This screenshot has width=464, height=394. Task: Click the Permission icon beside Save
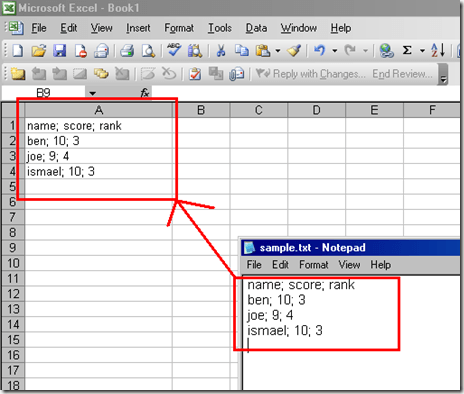point(81,51)
